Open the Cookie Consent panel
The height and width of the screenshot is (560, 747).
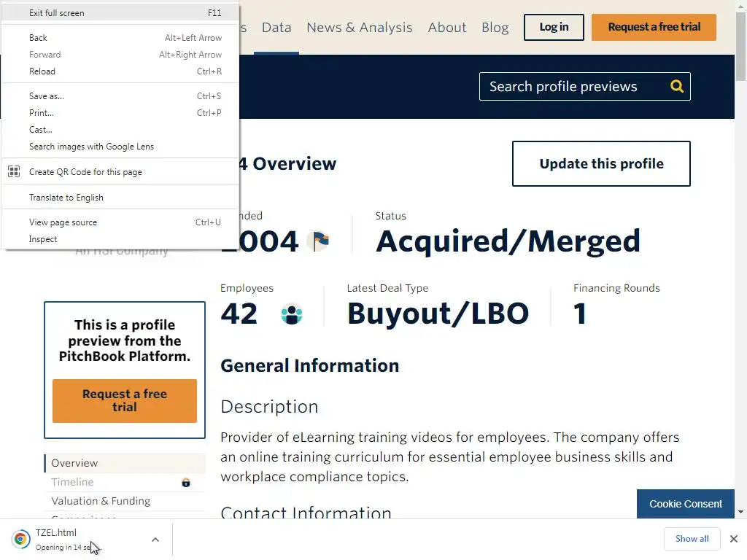685,504
